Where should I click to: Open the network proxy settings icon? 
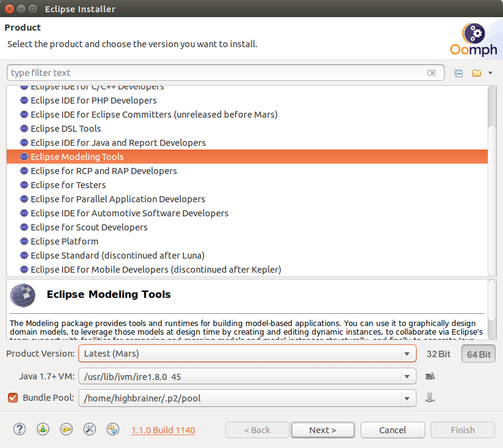[x=43, y=430]
